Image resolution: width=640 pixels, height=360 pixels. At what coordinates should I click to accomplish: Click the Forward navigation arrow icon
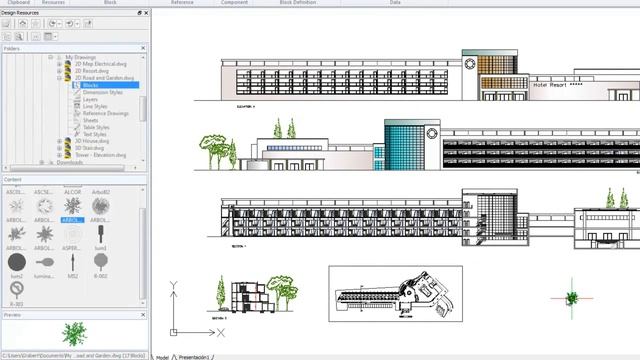point(70,24)
